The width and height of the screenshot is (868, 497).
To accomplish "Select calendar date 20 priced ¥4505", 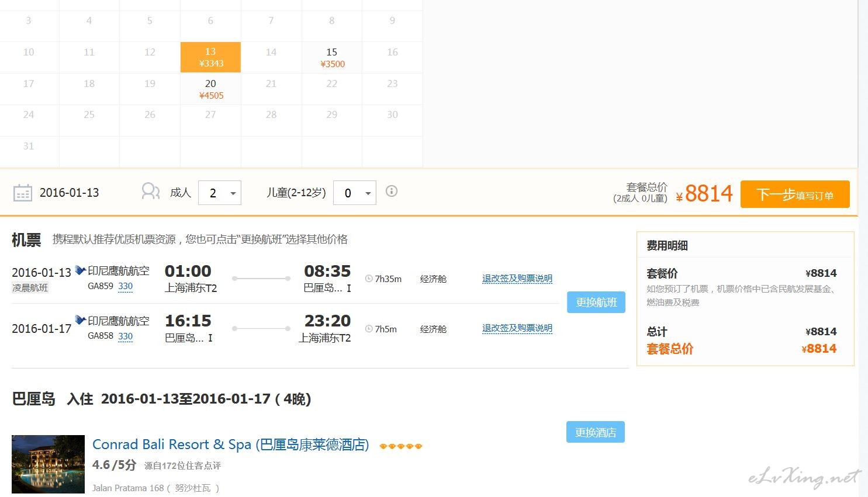I will click(x=210, y=89).
